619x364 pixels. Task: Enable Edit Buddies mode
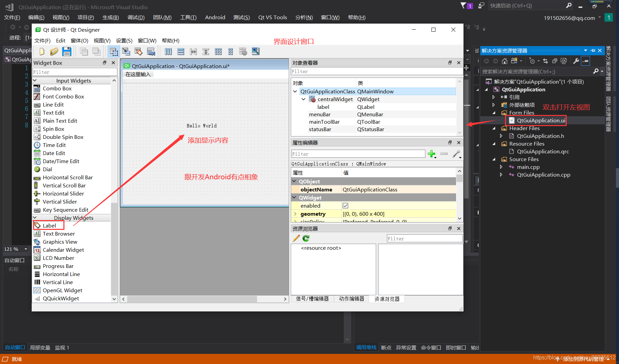coord(139,51)
